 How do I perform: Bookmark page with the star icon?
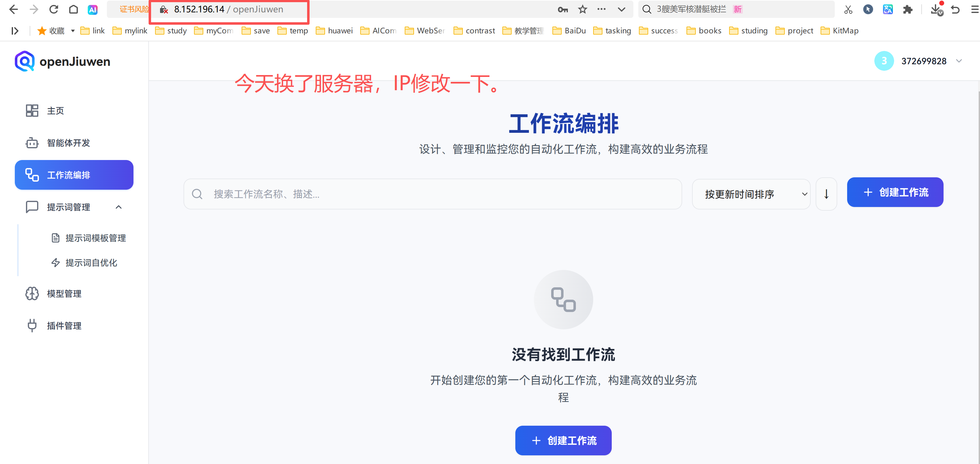click(582, 9)
